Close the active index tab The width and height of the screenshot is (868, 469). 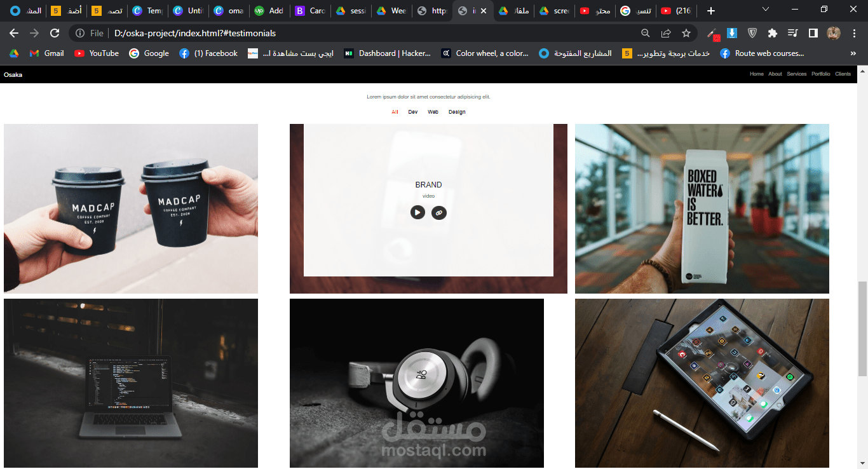[x=484, y=11]
